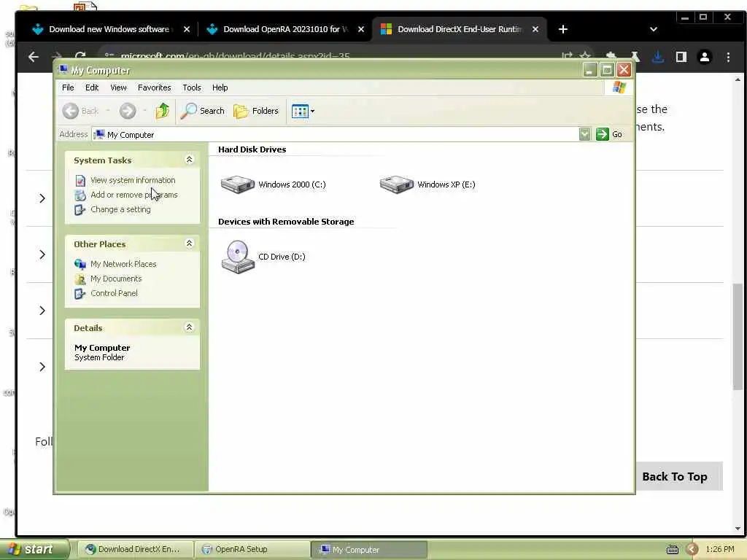Open the Help menu
Viewport: 747px width, 560px height.
tap(220, 87)
